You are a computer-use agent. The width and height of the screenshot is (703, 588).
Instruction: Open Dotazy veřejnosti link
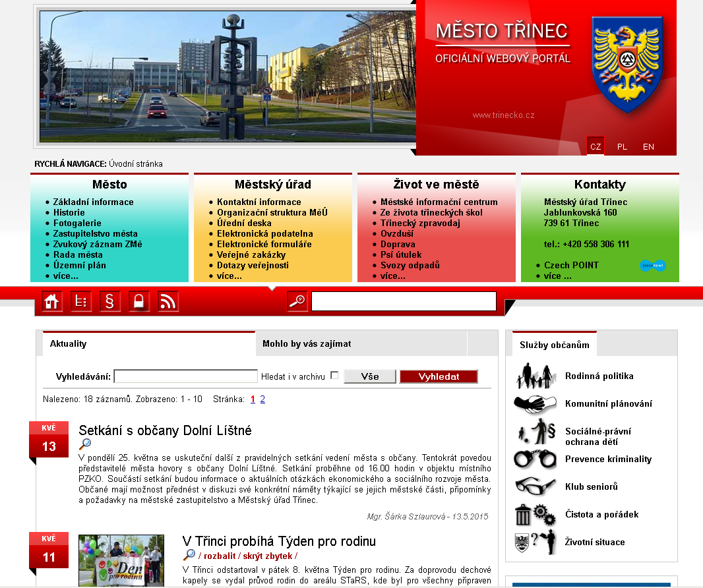tap(253, 265)
